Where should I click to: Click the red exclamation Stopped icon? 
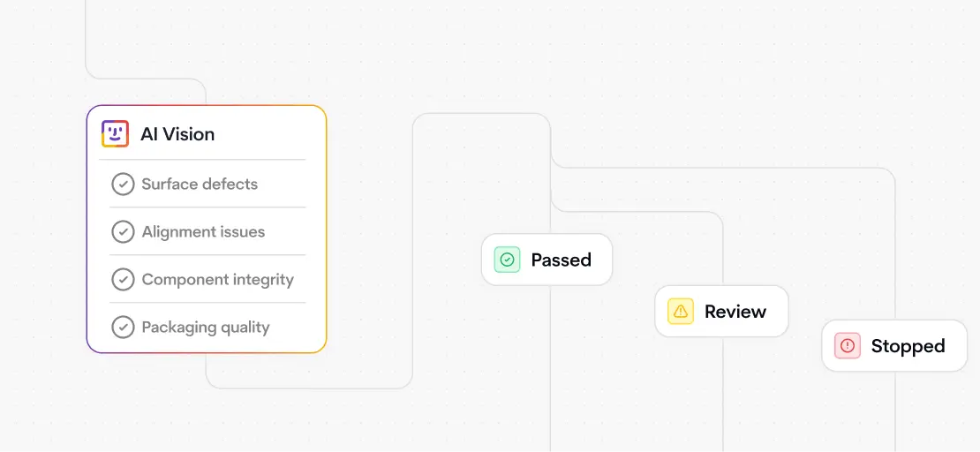(848, 346)
